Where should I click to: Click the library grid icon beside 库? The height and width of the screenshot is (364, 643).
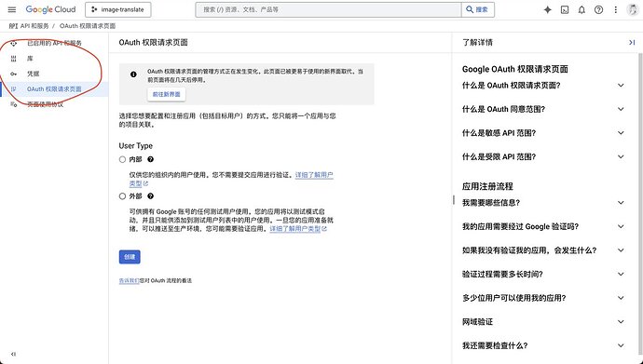click(14, 59)
